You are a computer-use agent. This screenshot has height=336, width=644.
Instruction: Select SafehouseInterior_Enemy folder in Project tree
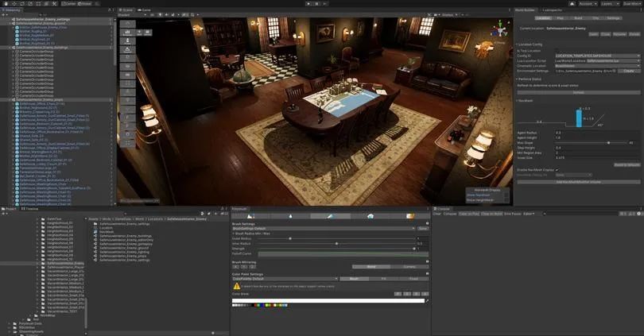[65, 264]
